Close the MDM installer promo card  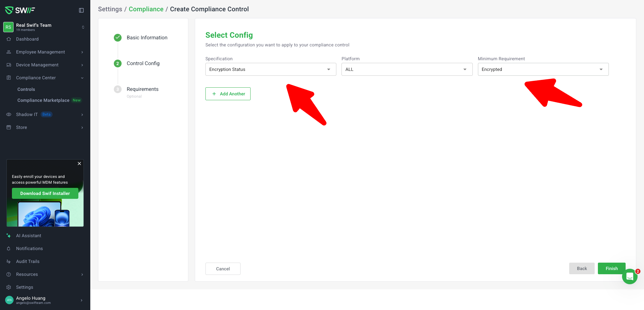[79, 164]
